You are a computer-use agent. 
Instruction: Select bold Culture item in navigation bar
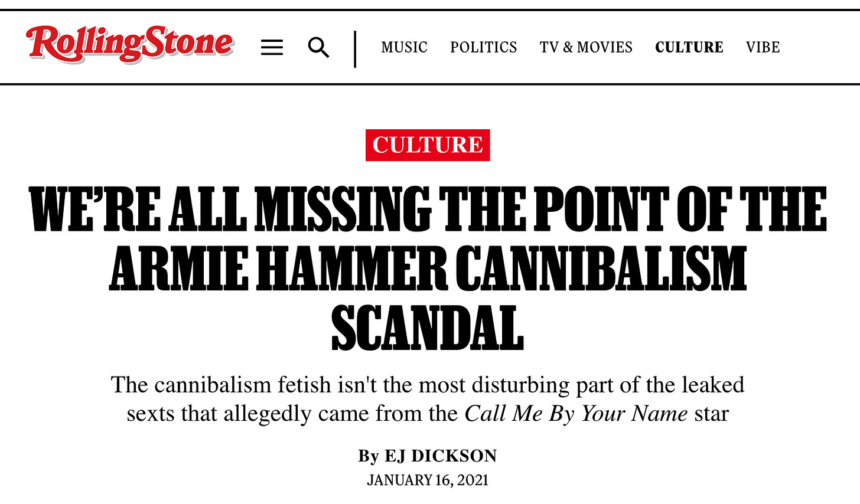click(x=689, y=47)
